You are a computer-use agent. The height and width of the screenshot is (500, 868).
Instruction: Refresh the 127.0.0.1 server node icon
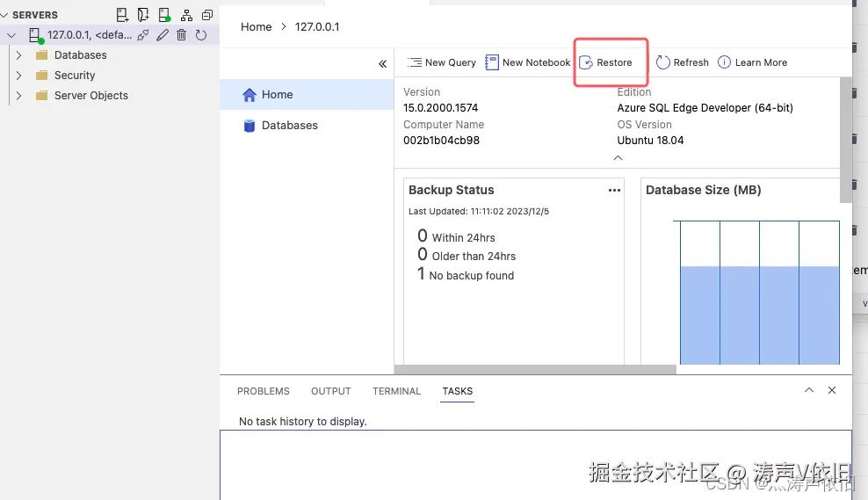coord(201,35)
